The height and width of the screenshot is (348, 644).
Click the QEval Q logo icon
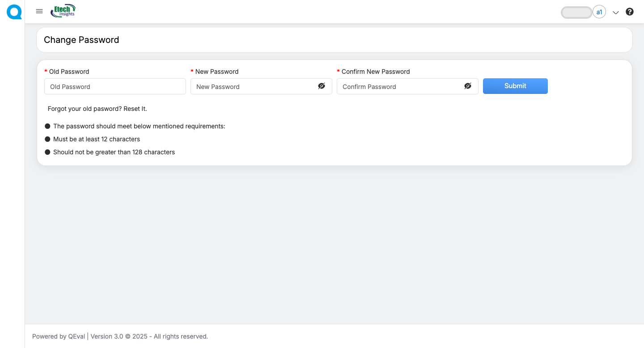[14, 12]
